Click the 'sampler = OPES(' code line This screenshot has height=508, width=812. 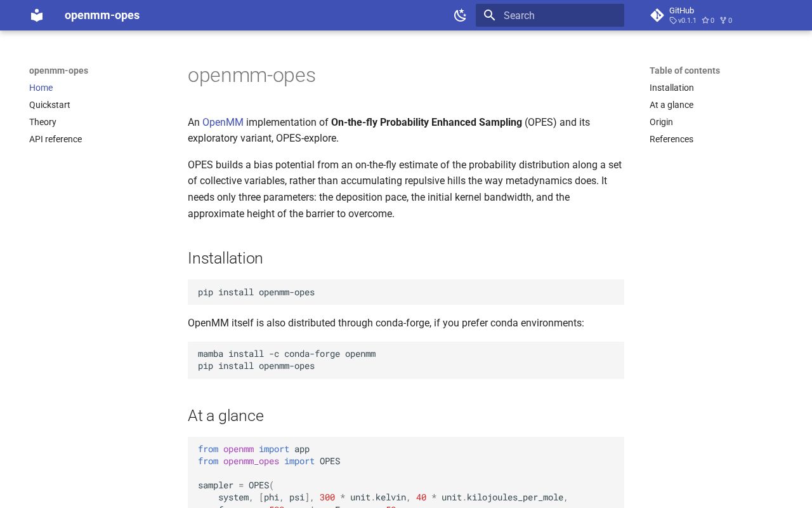click(x=236, y=485)
